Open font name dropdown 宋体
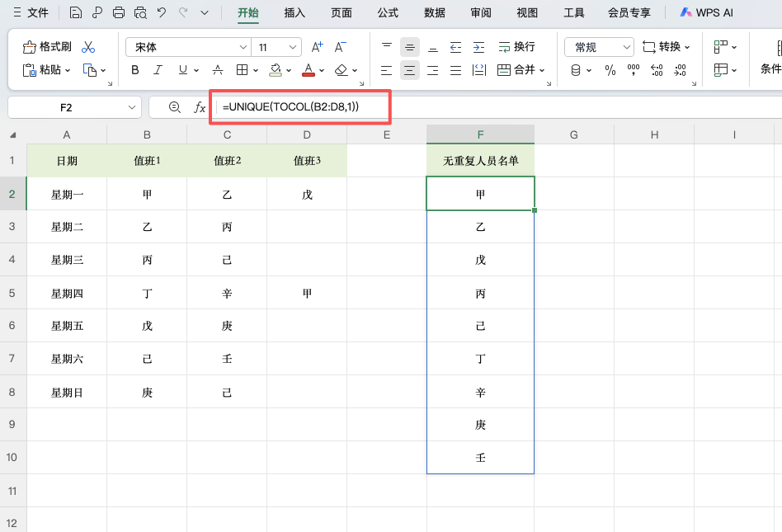Screen dimensions: 782x532 point(243,47)
